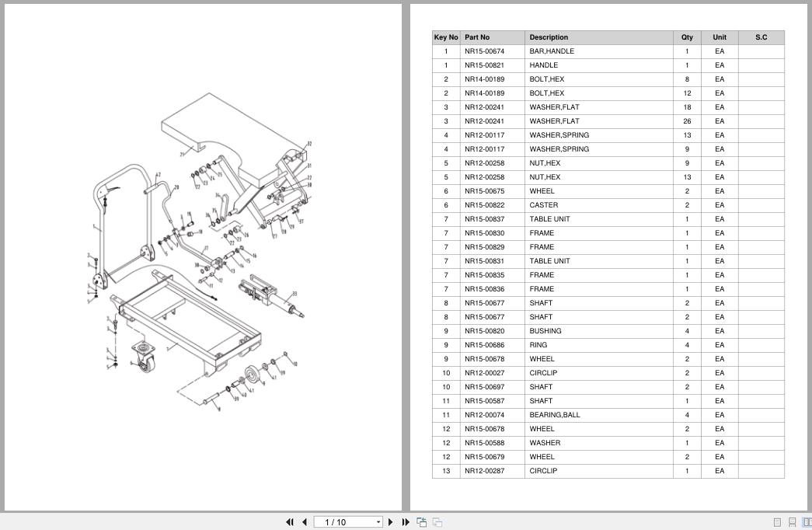Click the swivel caster in the diagram
812x530 pixels.
tap(144, 357)
